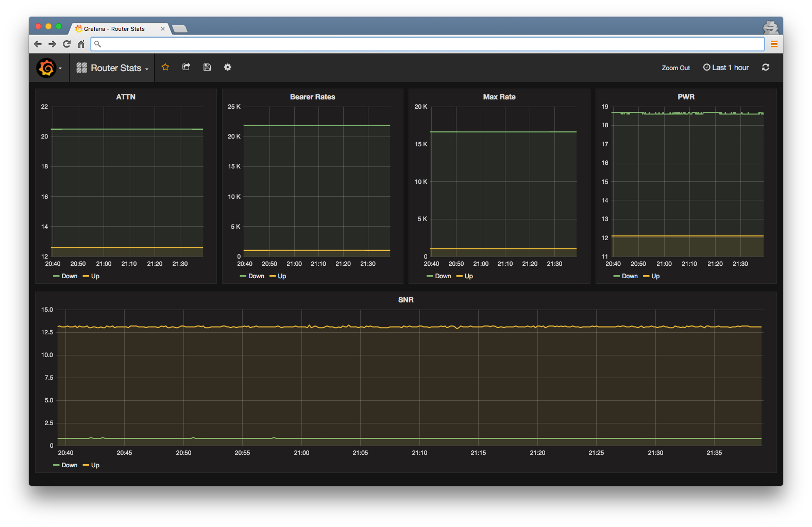812x527 pixels.
Task: Open dashboard settings gear icon
Action: tap(228, 67)
